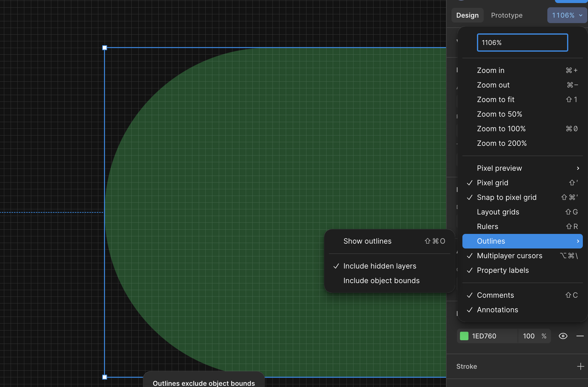Viewport: 588px width, 387px height.
Task: Toggle Include hidden layers option
Action: pyautogui.click(x=380, y=266)
